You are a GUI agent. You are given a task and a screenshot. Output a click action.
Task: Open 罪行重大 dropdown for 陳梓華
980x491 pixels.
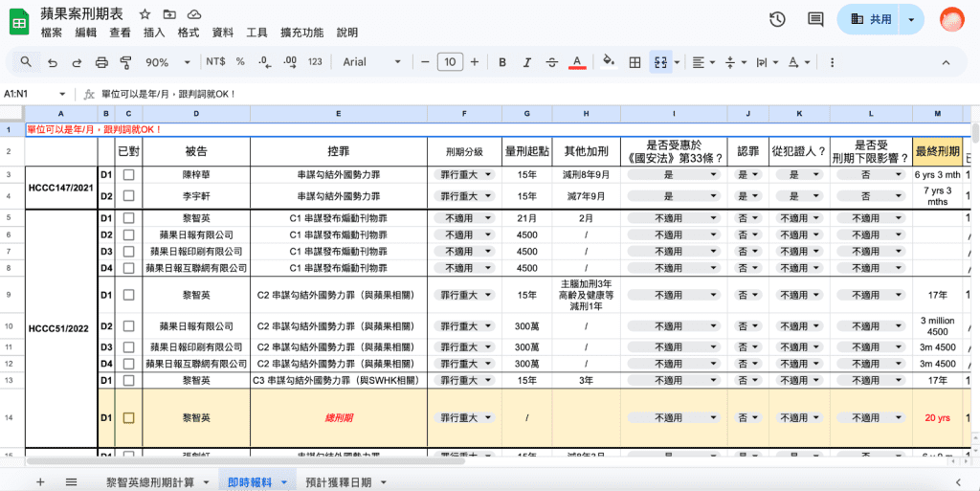pyautogui.click(x=464, y=175)
